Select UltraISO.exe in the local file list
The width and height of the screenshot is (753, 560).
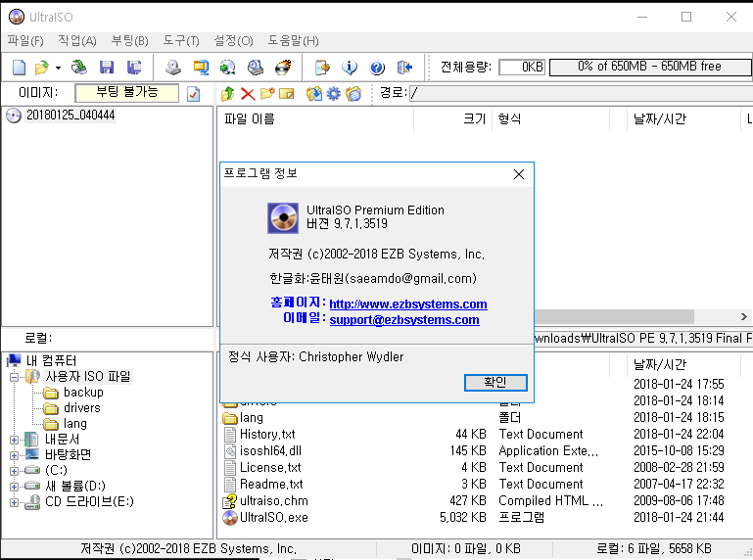[274, 518]
